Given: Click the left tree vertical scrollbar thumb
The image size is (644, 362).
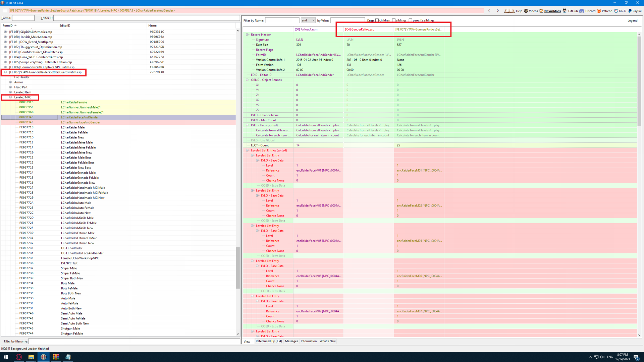Looking at the screenshot, I should (x=238, y=267).
